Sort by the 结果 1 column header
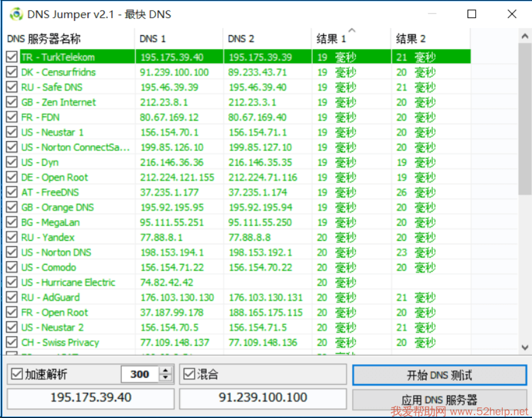Image resolution: width=532 pixels, height=418 pixels. point(351,39)
